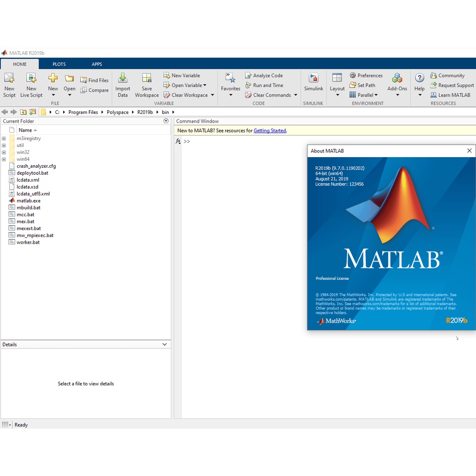Open the Community resource
This screenshot has height=476, width=476.
coord(448,75)
